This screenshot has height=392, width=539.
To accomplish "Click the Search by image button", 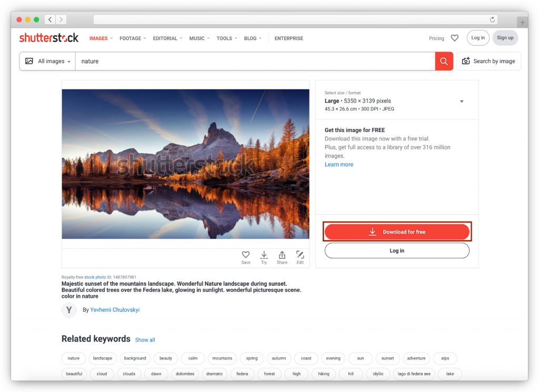I will [488, 61].
